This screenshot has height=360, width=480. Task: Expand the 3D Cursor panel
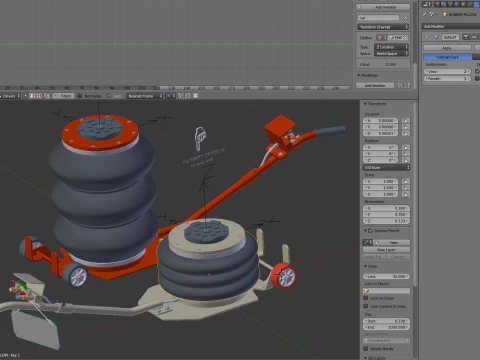365,358
